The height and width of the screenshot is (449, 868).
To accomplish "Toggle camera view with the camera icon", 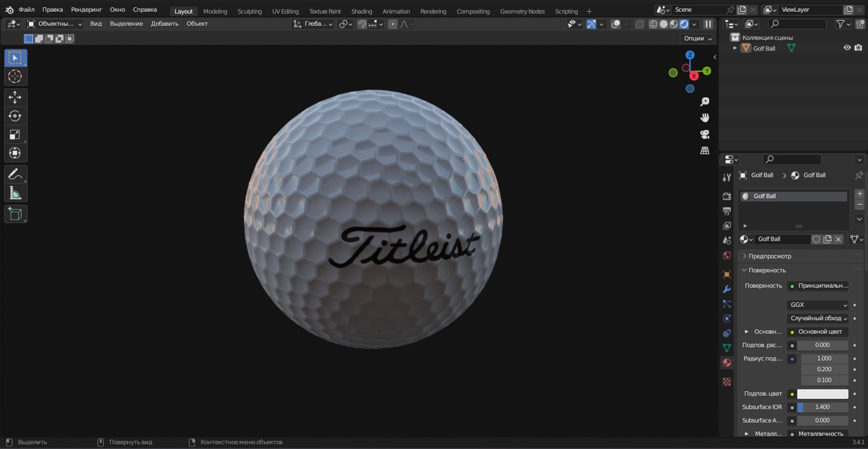I will (704, 134).
